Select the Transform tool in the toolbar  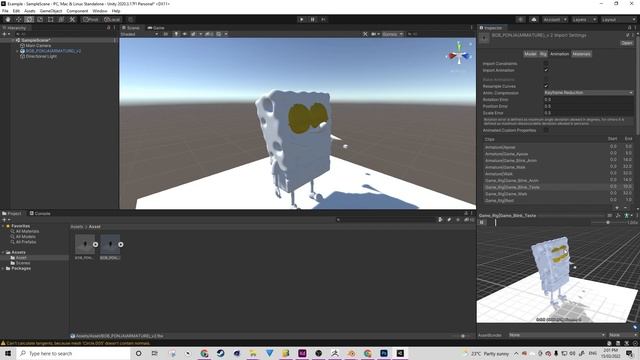61,19
